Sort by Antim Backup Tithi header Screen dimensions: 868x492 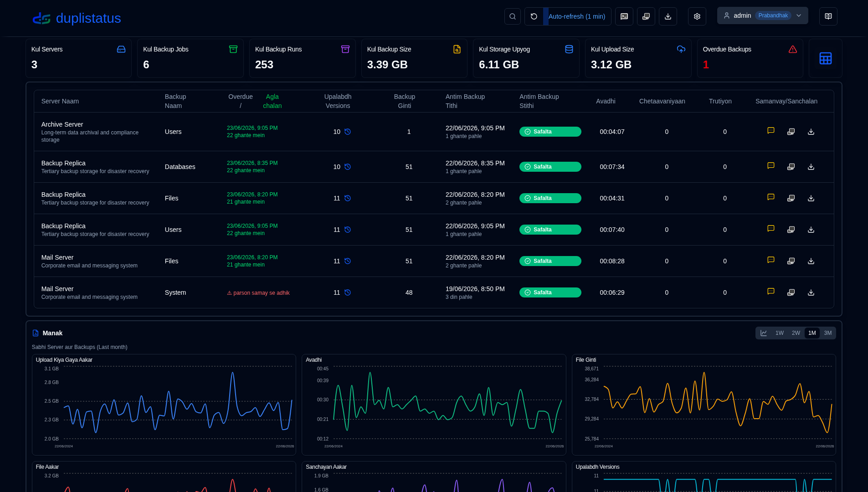(465, 101)
